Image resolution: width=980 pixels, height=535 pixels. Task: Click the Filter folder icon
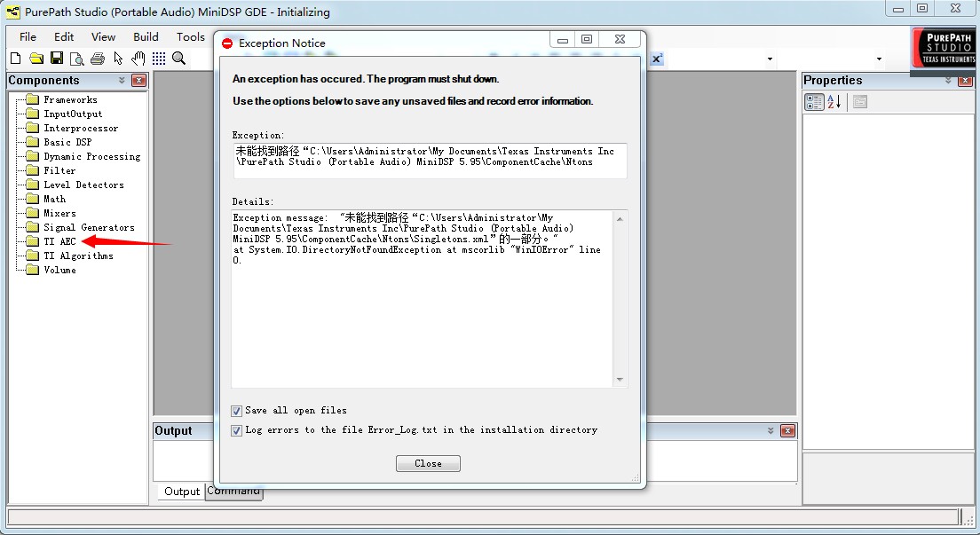click(33, 170)
